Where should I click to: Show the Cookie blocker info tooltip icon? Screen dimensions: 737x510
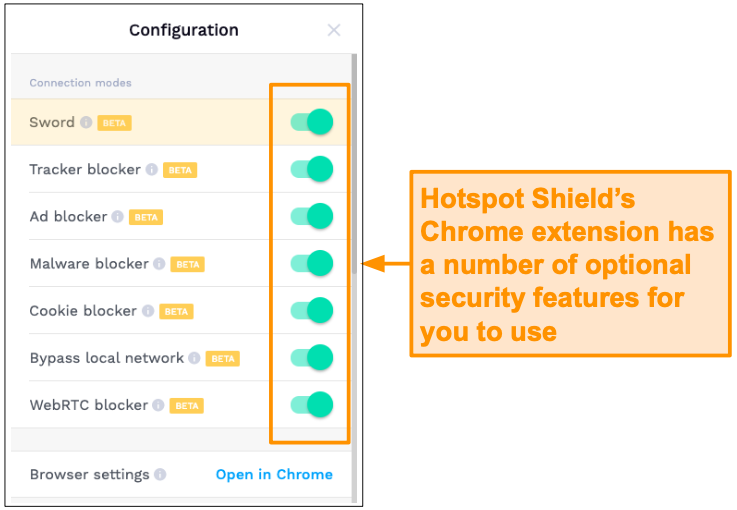click(x=148, y=311)
